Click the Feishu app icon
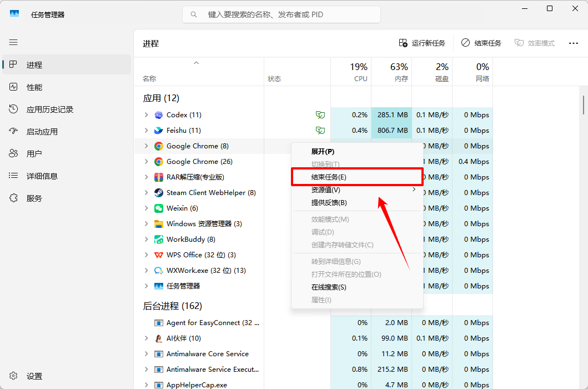 click(159, 130)
